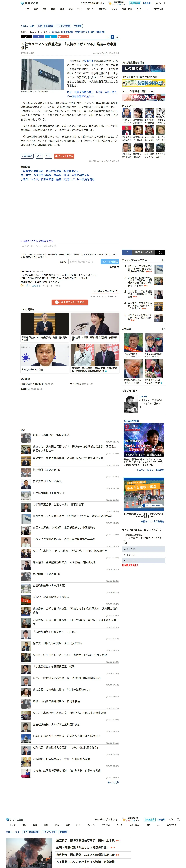
Task: Open the 写真・動画 nav tab in top header
Action: [x=127, y=9]
